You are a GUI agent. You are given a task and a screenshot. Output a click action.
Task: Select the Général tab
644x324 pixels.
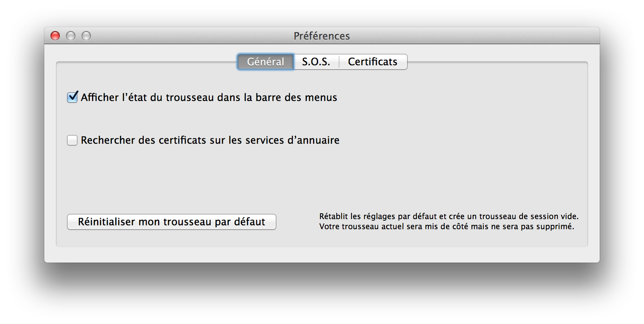pyautogui.click(x=266, y=62)
